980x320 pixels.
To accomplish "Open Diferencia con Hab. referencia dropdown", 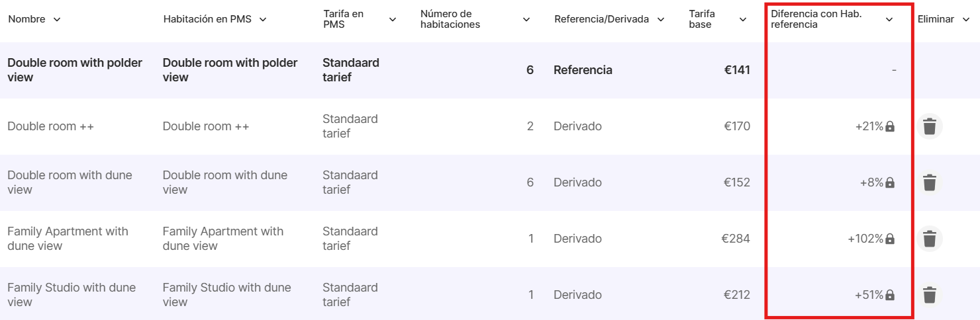I will click(889, 20).
